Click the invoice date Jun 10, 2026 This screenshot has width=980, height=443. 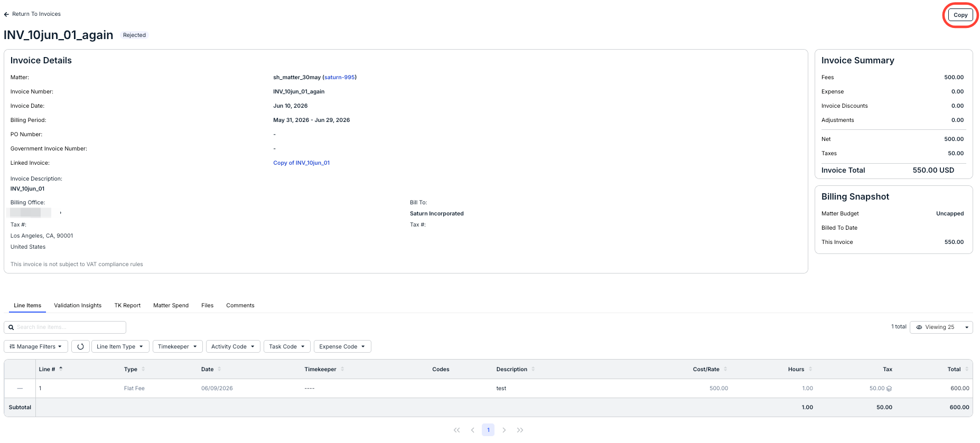tap(290, 106)
